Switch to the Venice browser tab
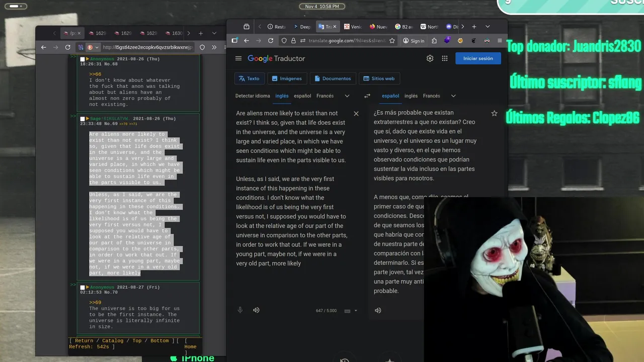The height and width of the screenshot is (362, 644). click(353, 27)
